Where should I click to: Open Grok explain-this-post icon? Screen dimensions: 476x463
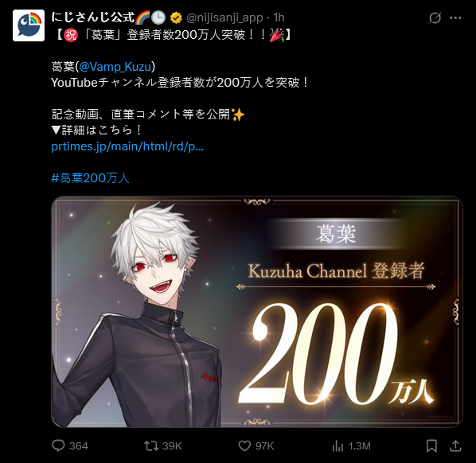(x=435, y=18)
